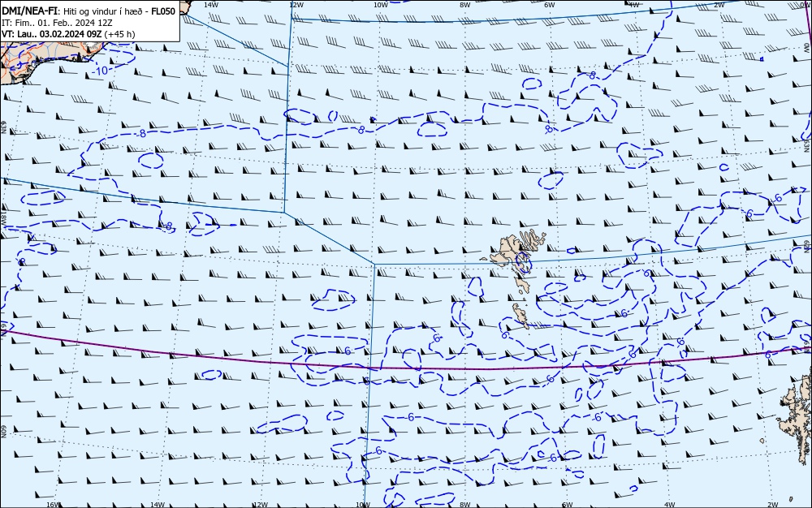Click the "0W" label on right edge
The height and width of the screenshot is (508, 812).
807,47
